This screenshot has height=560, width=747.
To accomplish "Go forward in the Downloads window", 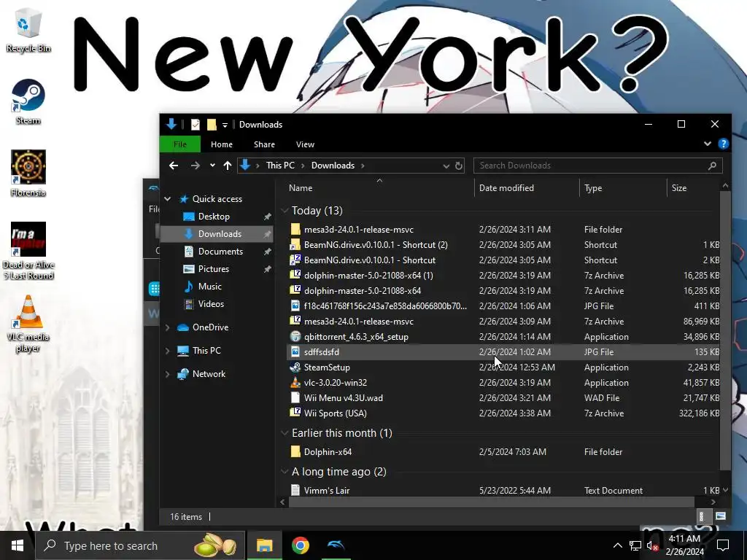I will [x=196, y=166].
